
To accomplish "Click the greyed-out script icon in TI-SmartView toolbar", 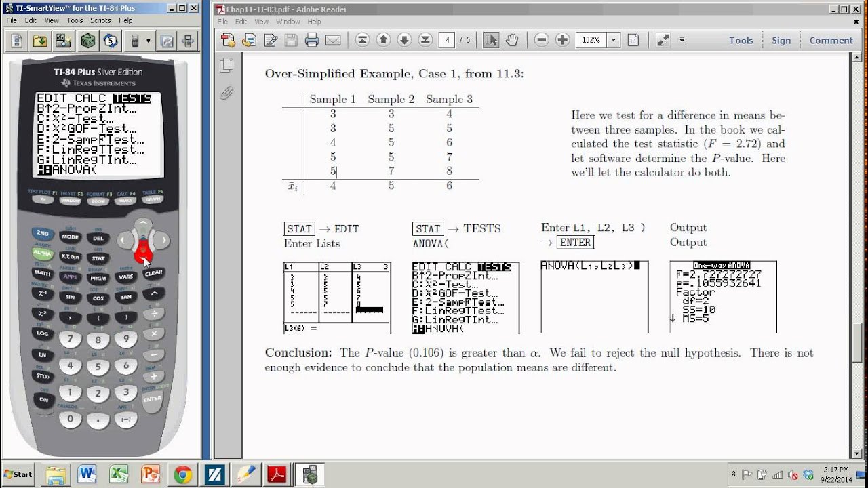I will coord(167,41).
